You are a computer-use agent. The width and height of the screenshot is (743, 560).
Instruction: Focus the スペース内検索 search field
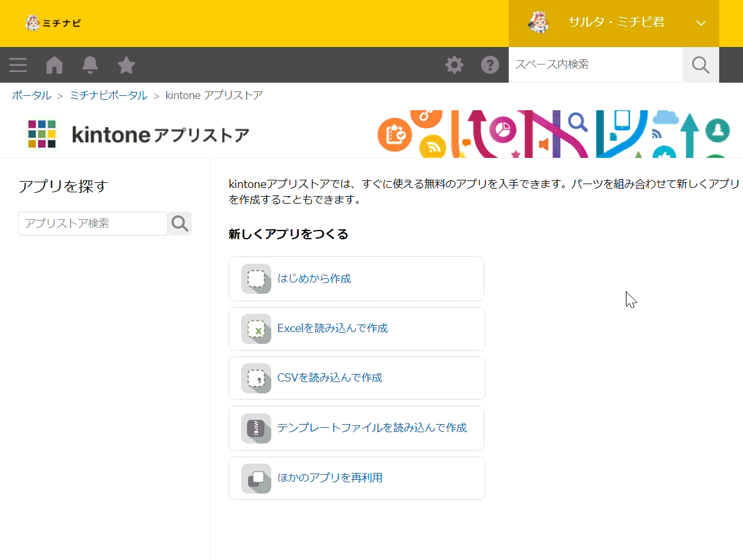click(596, 65)
